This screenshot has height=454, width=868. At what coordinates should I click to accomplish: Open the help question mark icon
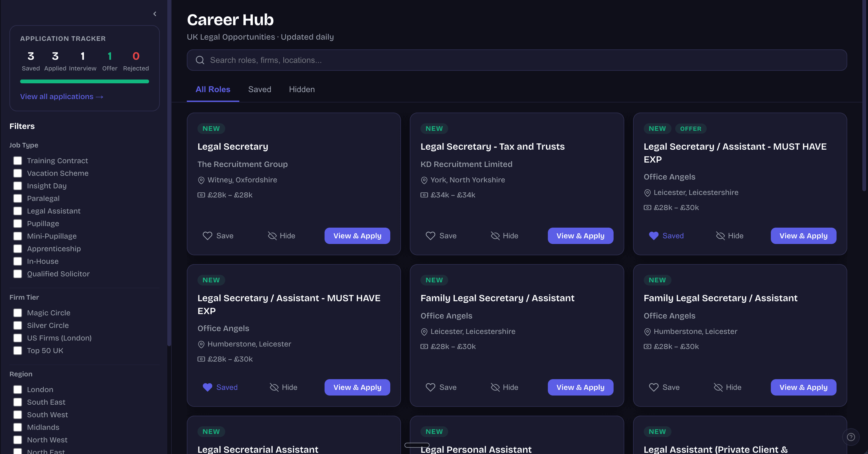coord(851,437)
